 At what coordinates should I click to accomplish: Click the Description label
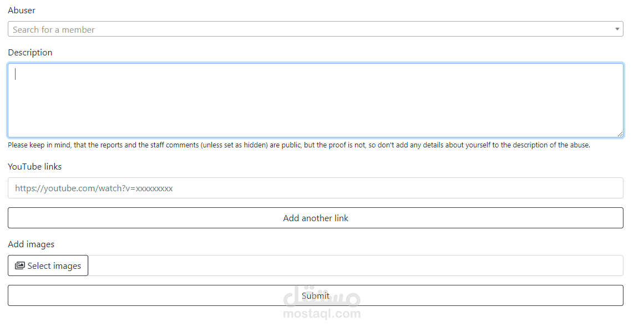(30, 53)
